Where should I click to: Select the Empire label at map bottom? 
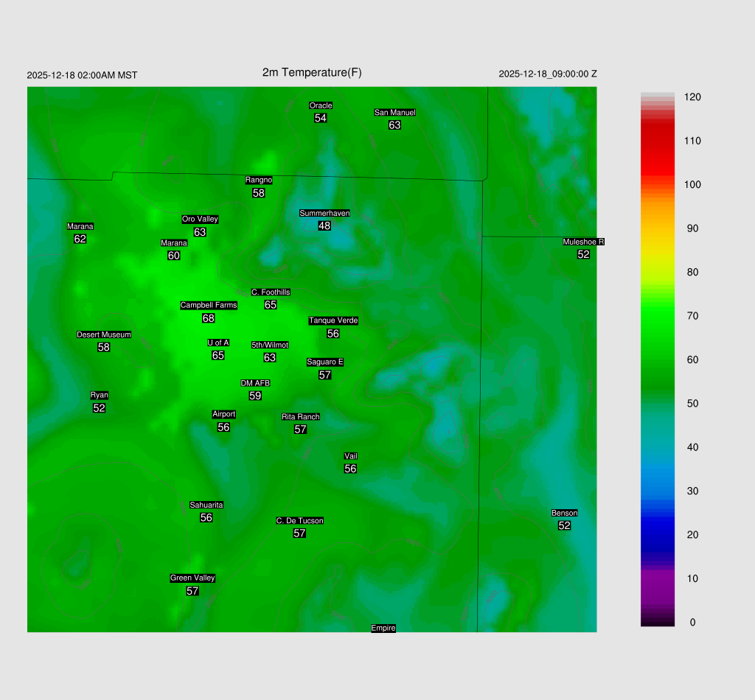coord(383,628)
